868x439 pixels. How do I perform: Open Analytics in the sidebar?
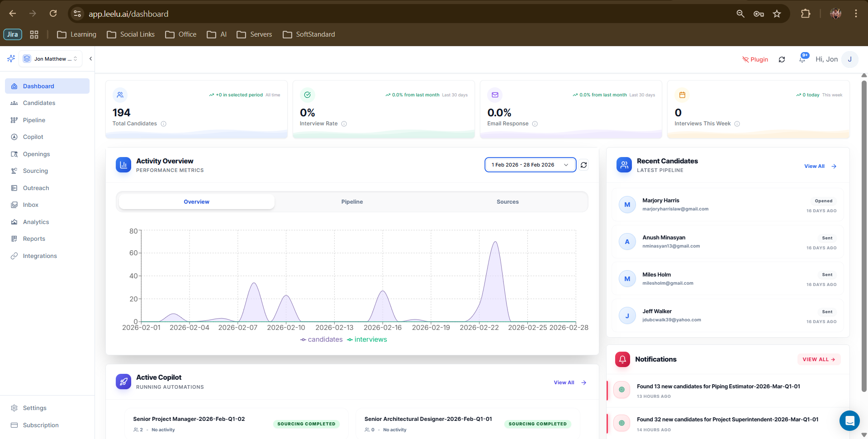click(36, 222)
